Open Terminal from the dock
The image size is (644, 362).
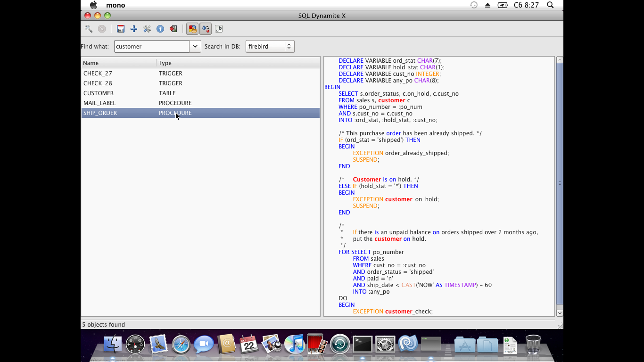[363, 345]
